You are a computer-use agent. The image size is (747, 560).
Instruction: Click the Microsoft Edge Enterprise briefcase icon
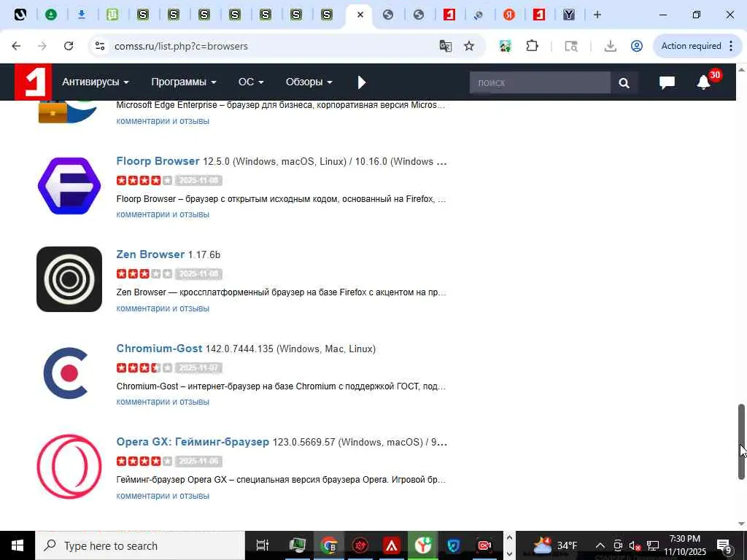(x=68, y=112)
